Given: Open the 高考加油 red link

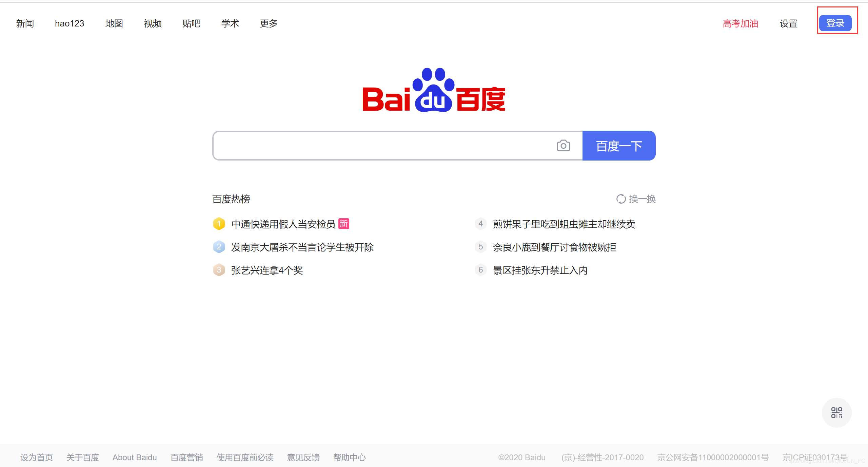Looking at the screenshot, I should [741, 23].
